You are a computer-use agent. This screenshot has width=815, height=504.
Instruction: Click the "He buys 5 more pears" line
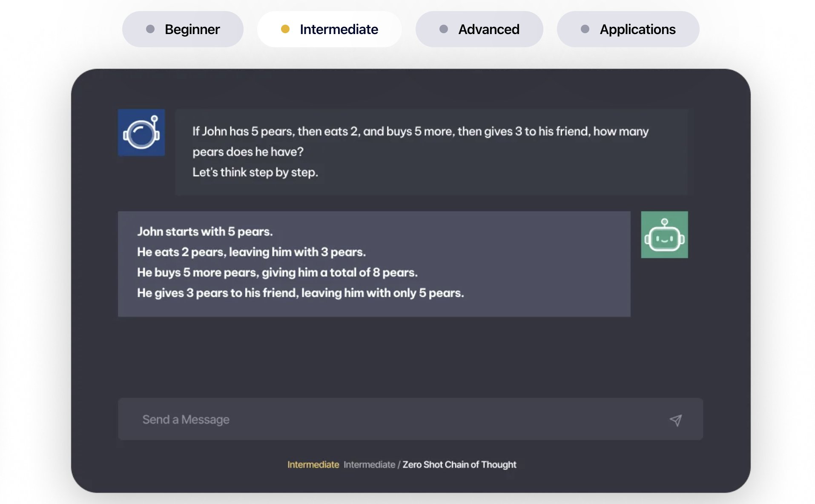[x=277, y=272]
